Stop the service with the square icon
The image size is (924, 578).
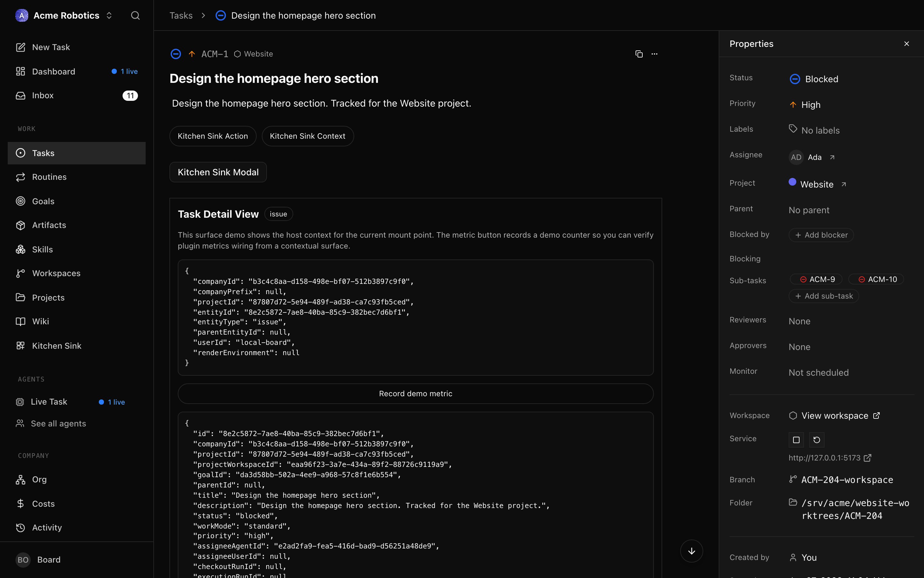796,440
